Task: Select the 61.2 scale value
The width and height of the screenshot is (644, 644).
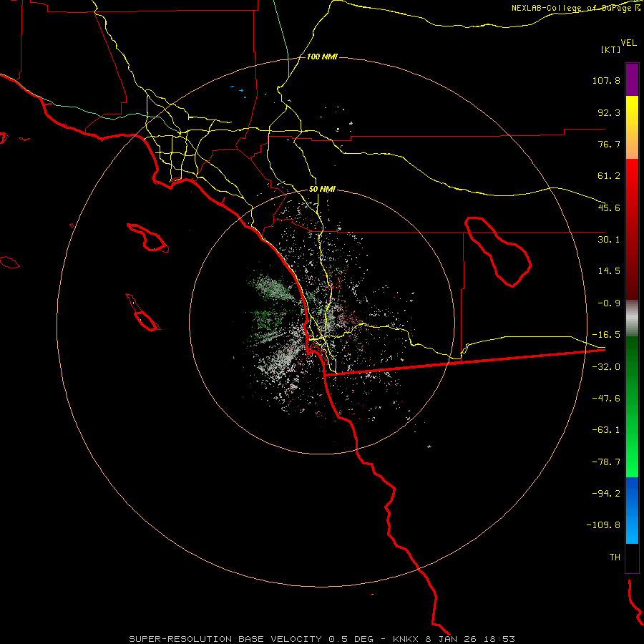Action: coord(609,176)
